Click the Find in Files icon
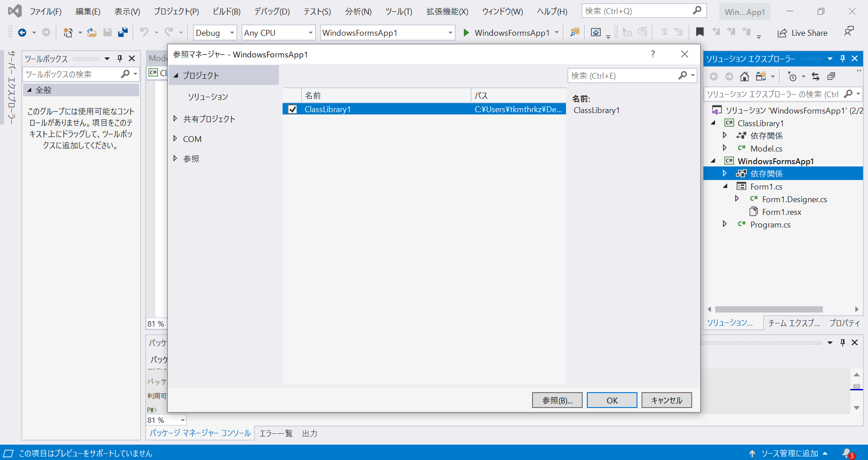868x460 pixels. pyautogui.click(x=574, y=33)
